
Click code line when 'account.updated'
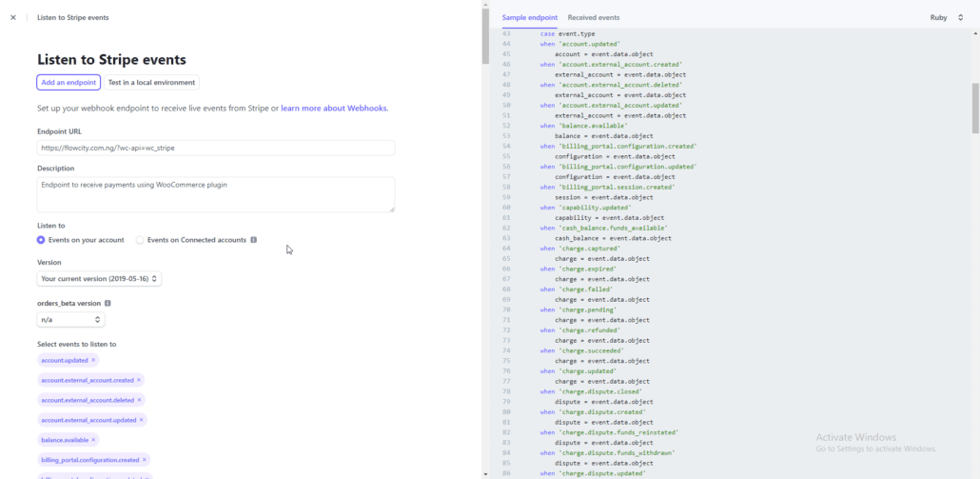click(x=580, y=44)
